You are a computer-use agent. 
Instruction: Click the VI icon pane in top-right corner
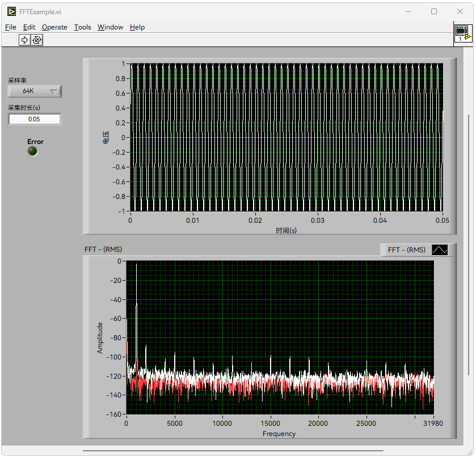463,34
